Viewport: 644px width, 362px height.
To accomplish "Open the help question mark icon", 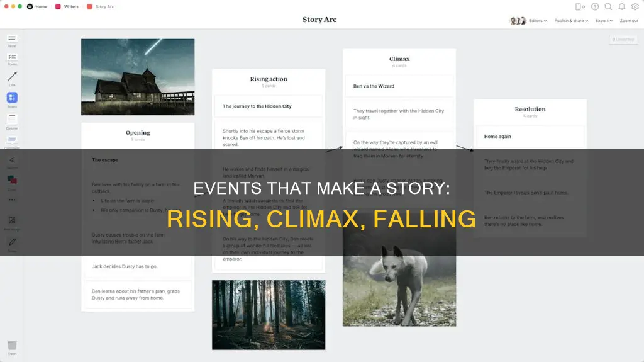I will [595, 6].
